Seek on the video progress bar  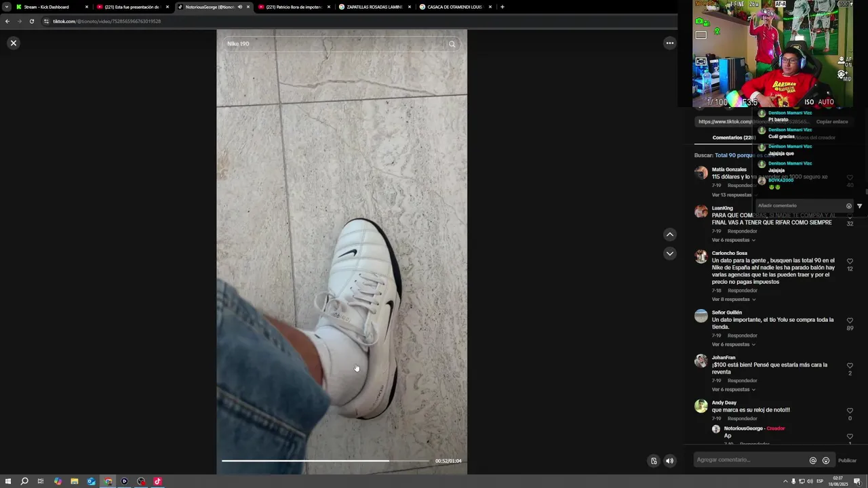[x=325, y=461]
